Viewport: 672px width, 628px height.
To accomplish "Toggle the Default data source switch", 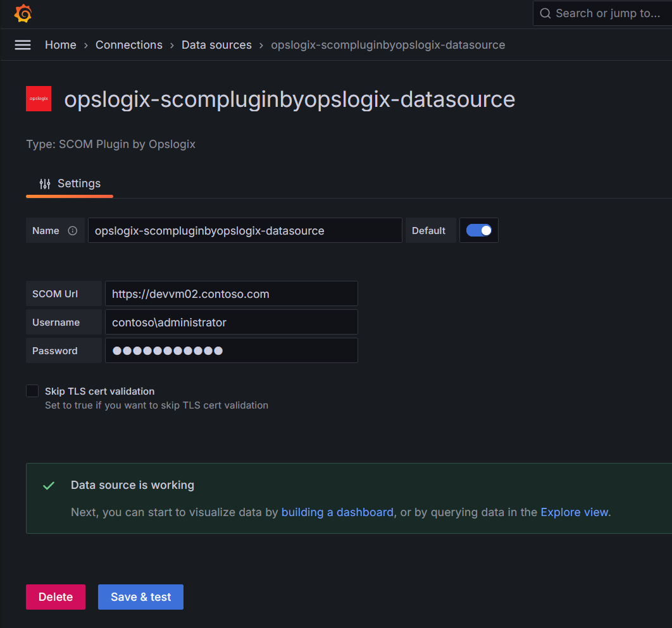I will point(479,231).
